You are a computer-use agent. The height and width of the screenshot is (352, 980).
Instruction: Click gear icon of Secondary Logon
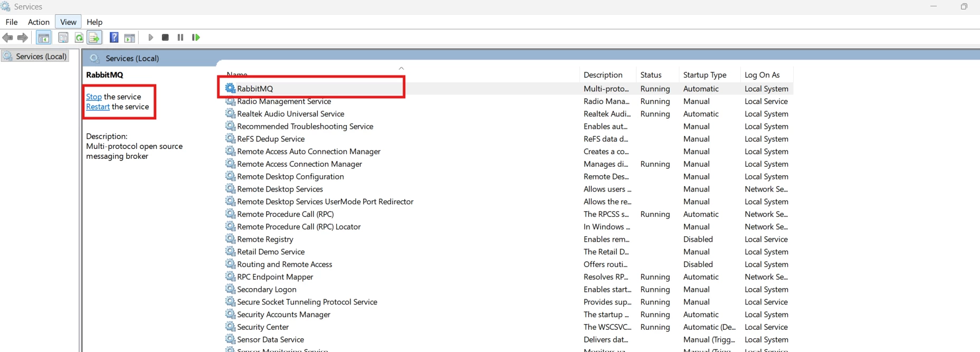231,289
